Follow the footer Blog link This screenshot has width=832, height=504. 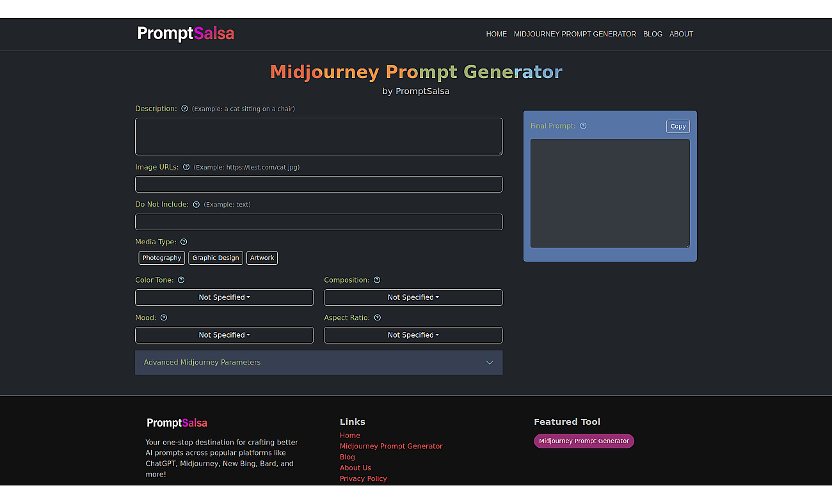[348, 457]
